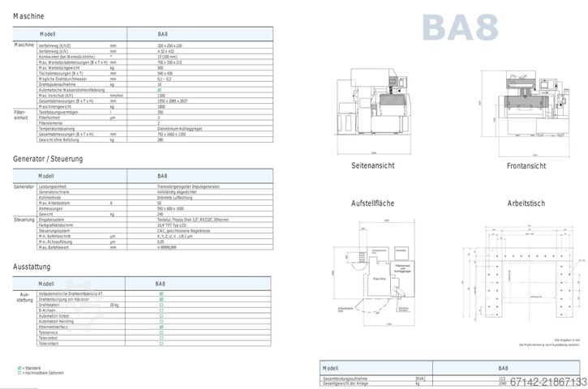Click 'BA8' header in the Maschine table

point(162,34)
